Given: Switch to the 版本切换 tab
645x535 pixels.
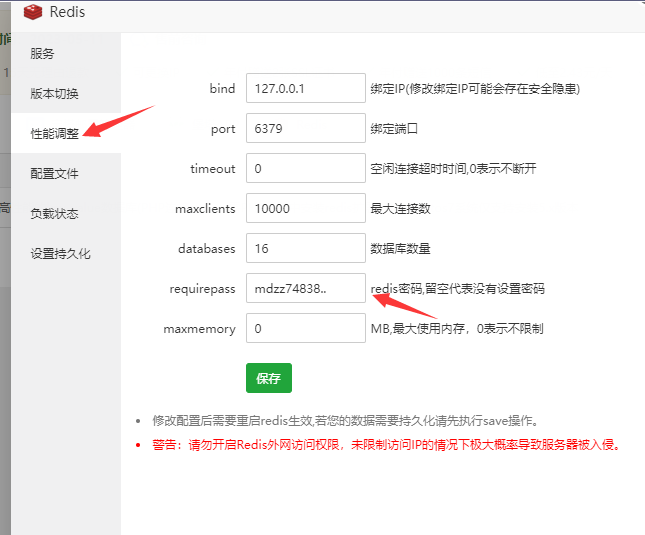Looking at the screenshot, I should coord(66,93).
